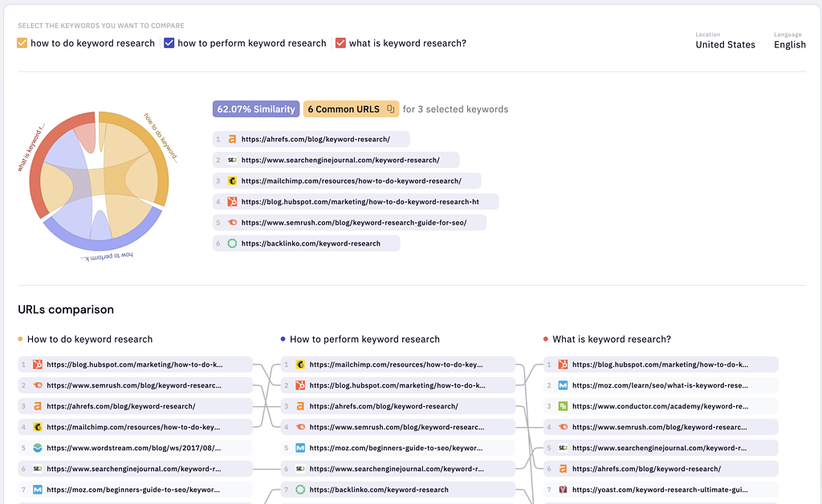Click the Ahrefs favicon in common URLs list

pos(232,139)
